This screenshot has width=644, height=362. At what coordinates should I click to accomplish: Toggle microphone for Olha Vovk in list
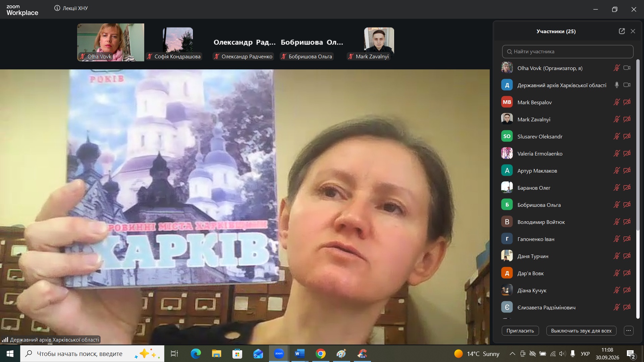[x=616, y=68]
